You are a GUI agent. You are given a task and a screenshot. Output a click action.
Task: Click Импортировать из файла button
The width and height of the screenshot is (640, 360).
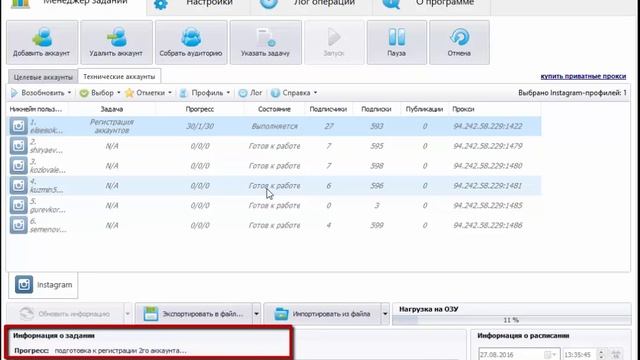click(x=322, y=314)
